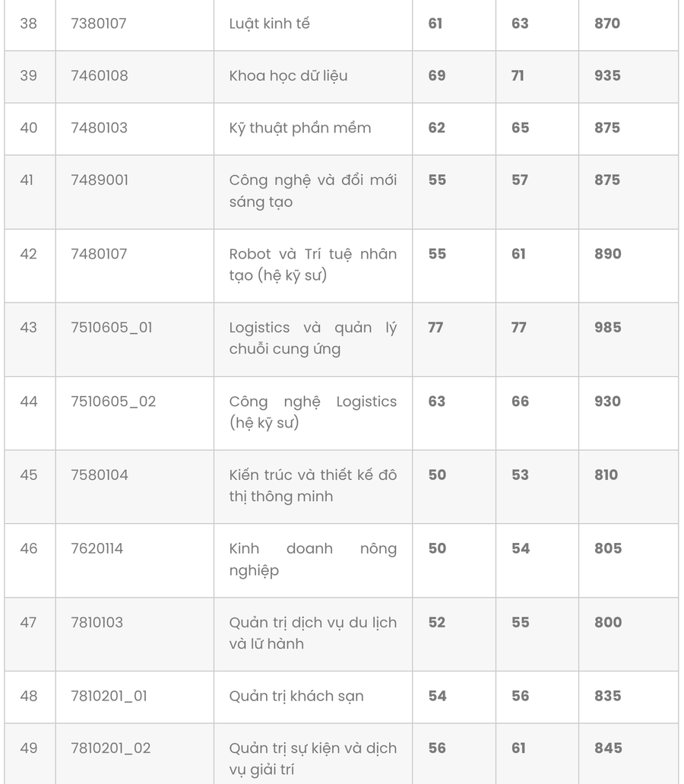Click the 'Quản trị khách sạn' cell
The image size is (684, 784).
(296, 697)
